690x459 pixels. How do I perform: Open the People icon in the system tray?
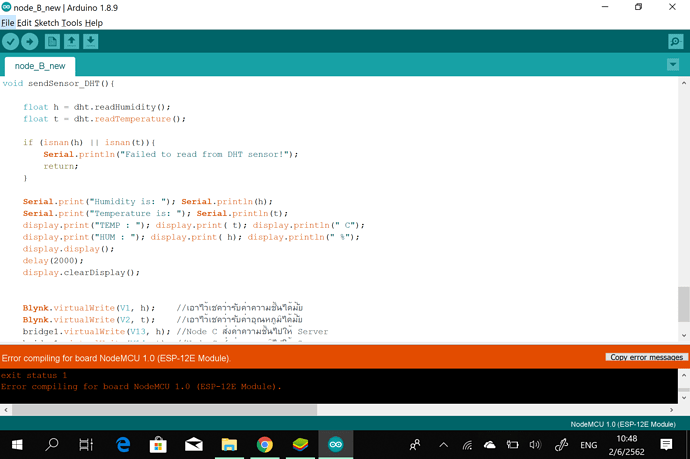point(415,445)
